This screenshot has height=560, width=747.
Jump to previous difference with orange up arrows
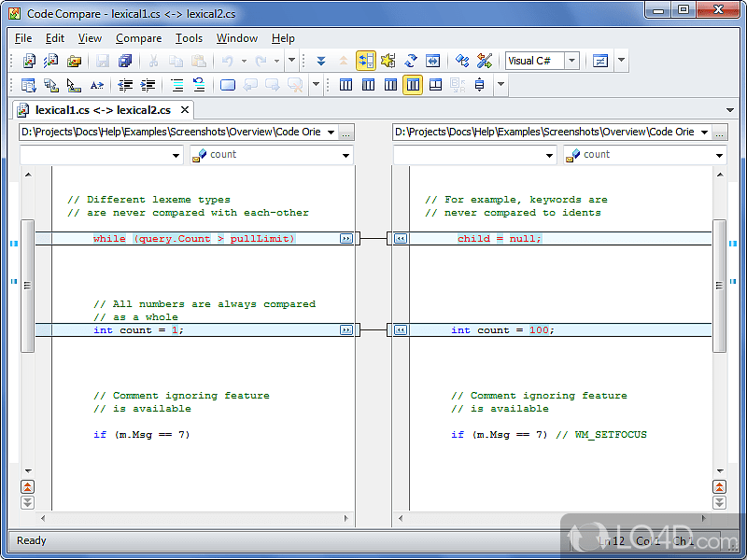(344, 61)
